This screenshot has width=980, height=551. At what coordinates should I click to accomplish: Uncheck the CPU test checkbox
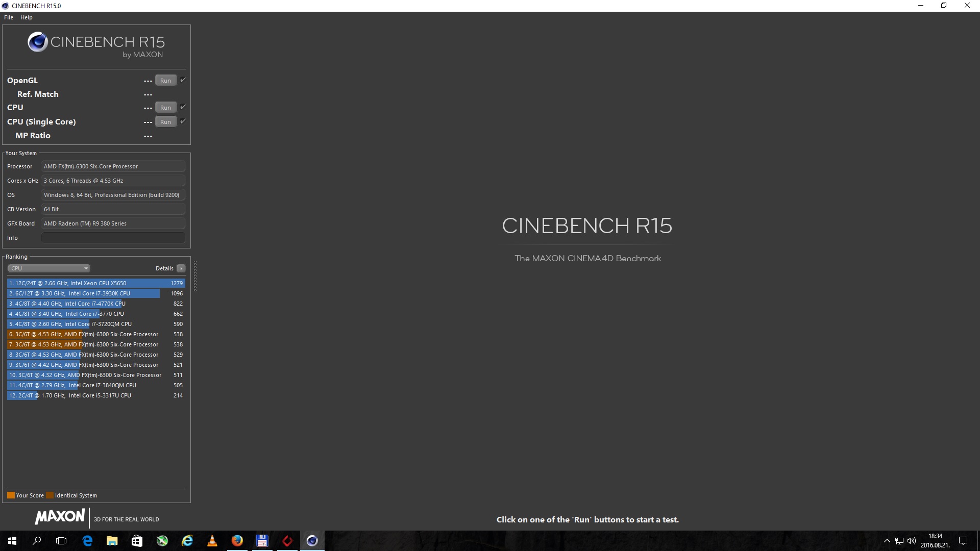tap(183, 107)
